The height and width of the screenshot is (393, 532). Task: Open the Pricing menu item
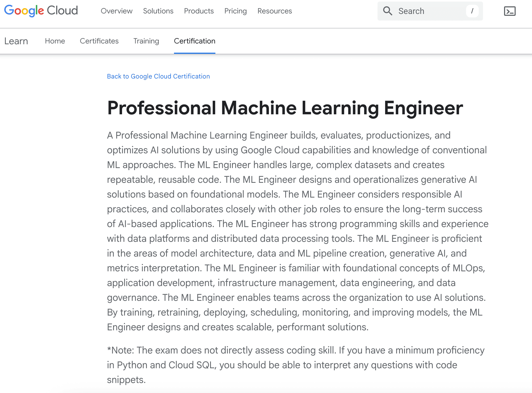[x=235, y=11]
